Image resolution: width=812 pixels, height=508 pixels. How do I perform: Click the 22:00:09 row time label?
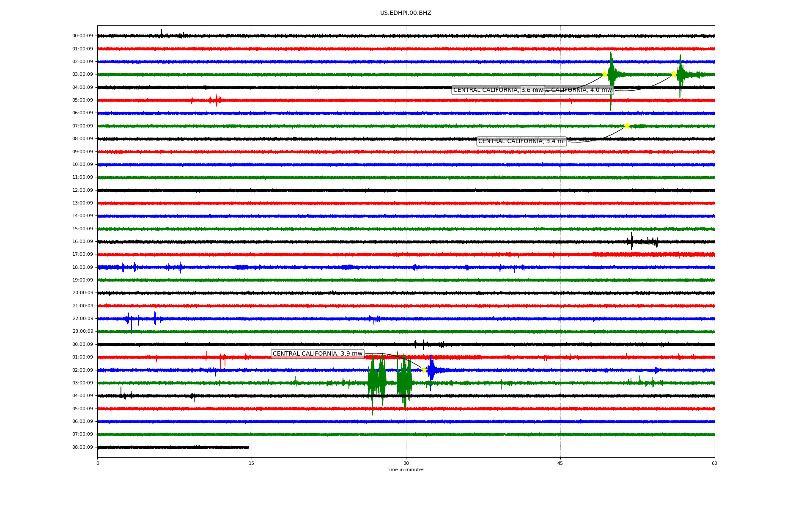[82, 319]
